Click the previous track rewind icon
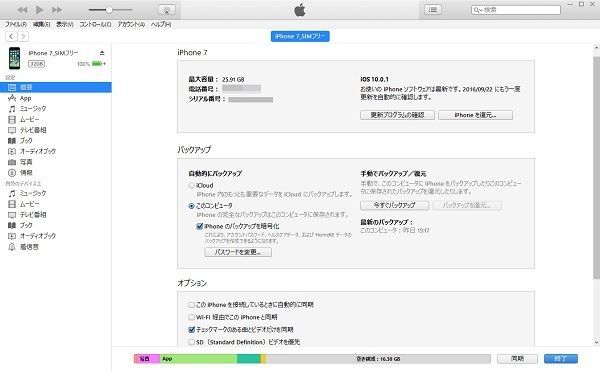The image size is (600, 371). click(22, 10)
